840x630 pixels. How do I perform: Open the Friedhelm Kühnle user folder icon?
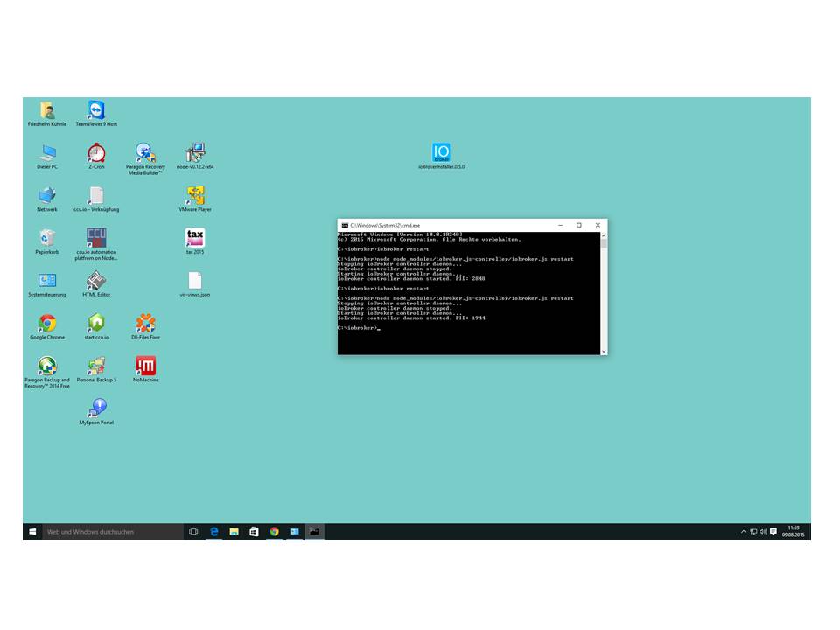tap(47, 114)
